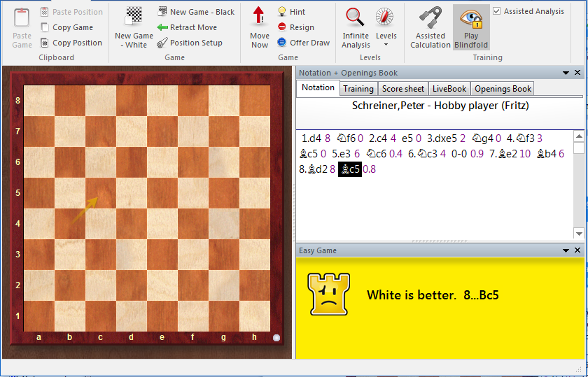Open the Score sheet tab

point(402,88)
